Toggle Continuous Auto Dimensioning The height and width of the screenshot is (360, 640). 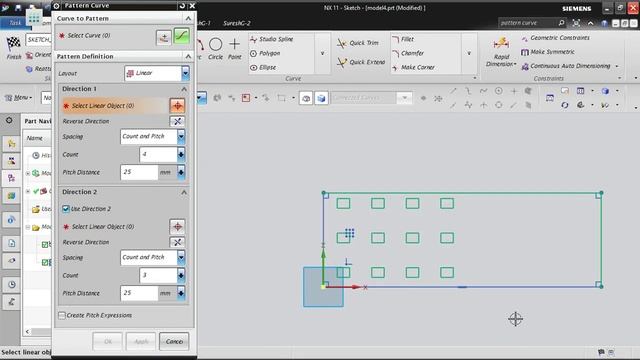point(566,66)
